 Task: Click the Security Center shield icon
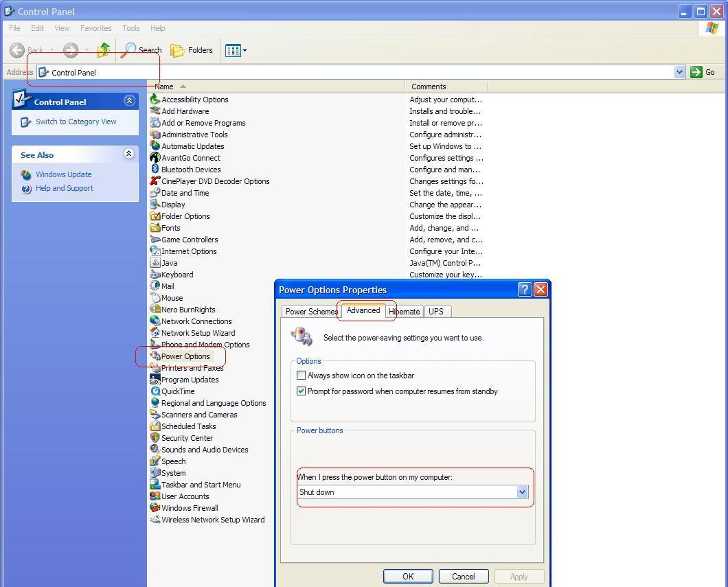click(x=155, y=438)
